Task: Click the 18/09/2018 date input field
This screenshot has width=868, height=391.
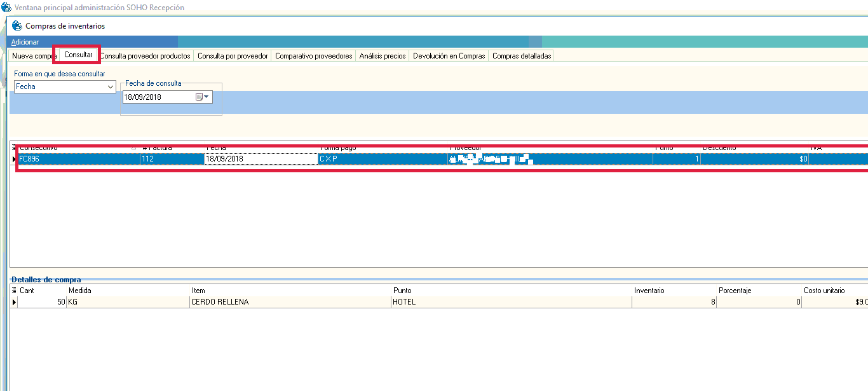Action: [158, 97]
